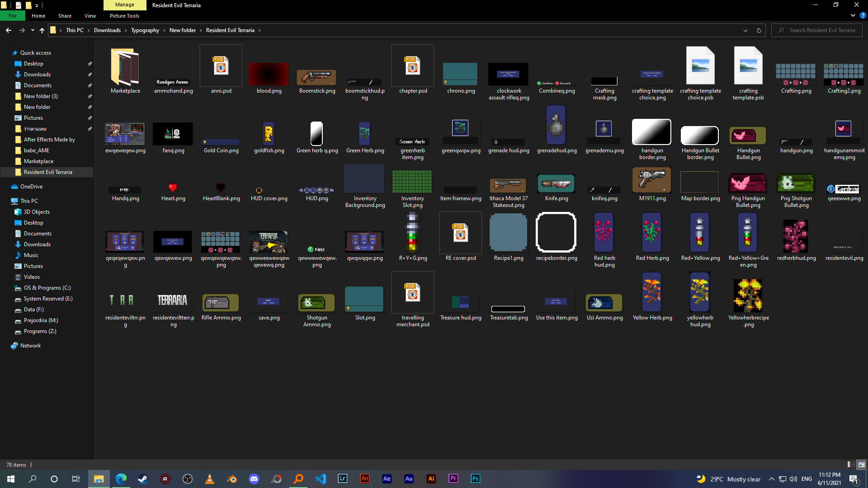Open the Help icon
The width and height of the screenshot is (868, 488).
click(x=863, y=15)
